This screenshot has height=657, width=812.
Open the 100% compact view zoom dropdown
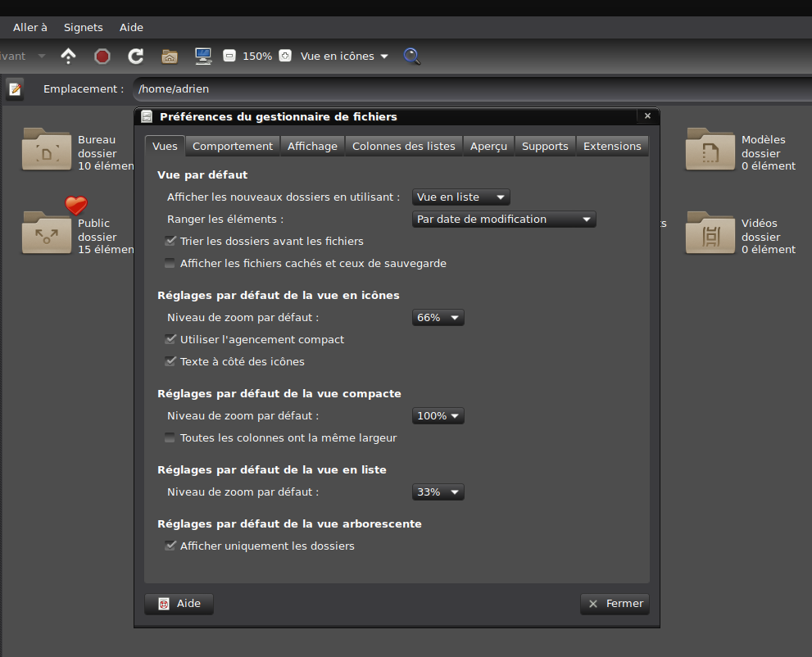(x=438, y=416)
